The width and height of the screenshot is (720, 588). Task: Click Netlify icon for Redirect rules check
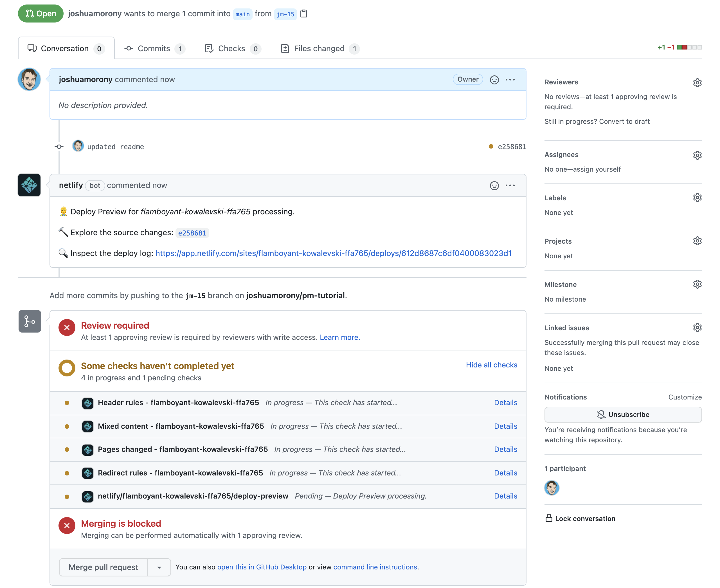88,473
